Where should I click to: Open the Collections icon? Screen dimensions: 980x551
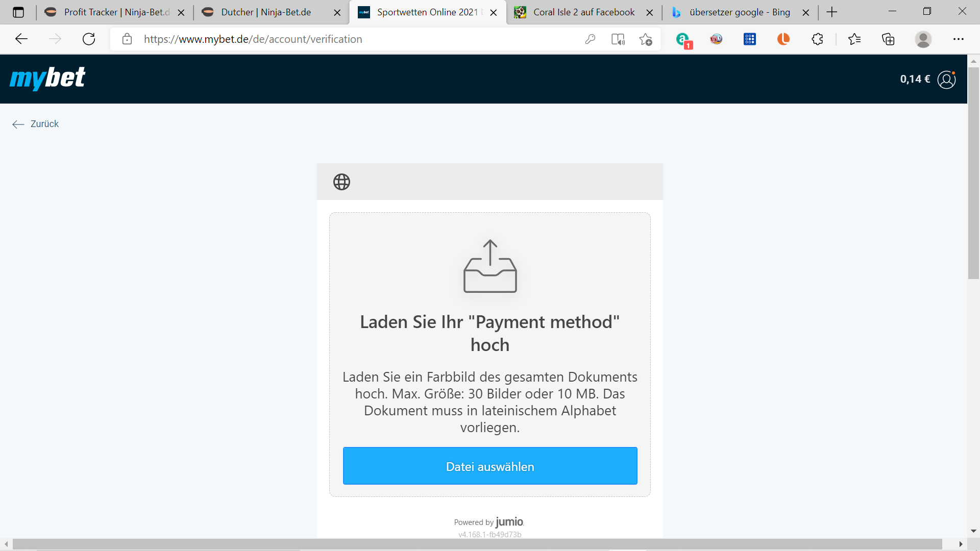(x=888, y=39)
